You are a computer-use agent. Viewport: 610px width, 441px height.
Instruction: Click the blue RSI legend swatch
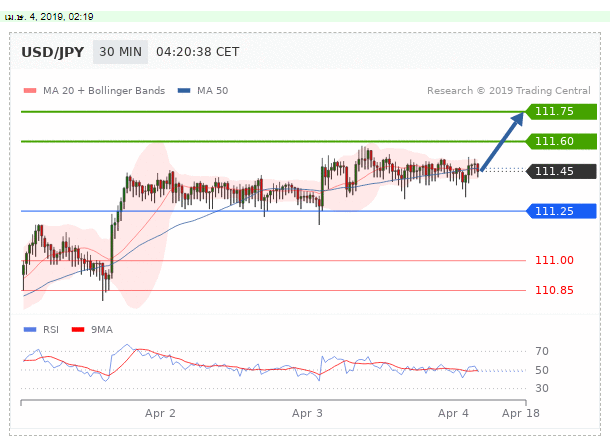30,330
